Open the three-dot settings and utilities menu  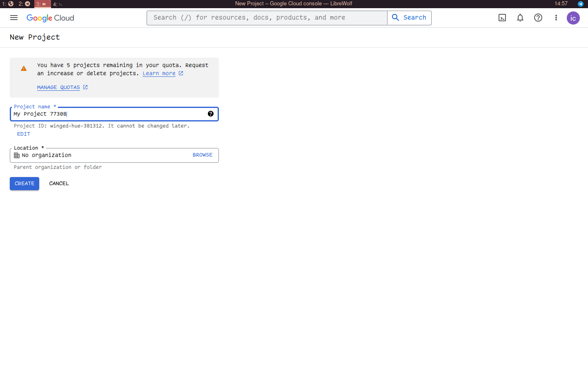click(556, 18)
